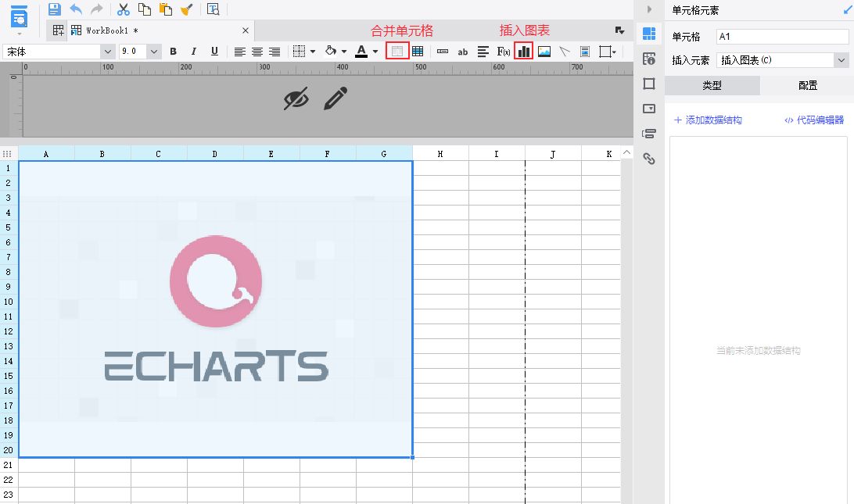Toggle the hidden-eye visibility icon in header area

[296, 98]
